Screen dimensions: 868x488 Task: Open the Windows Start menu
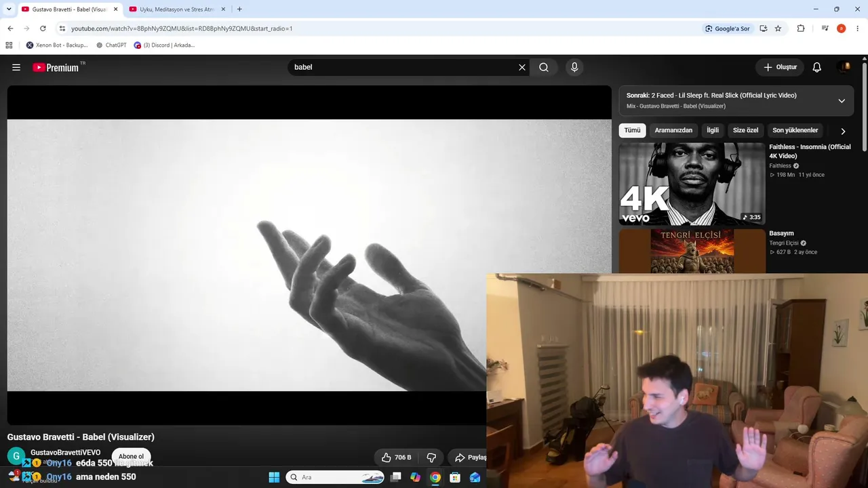[274, 477]
